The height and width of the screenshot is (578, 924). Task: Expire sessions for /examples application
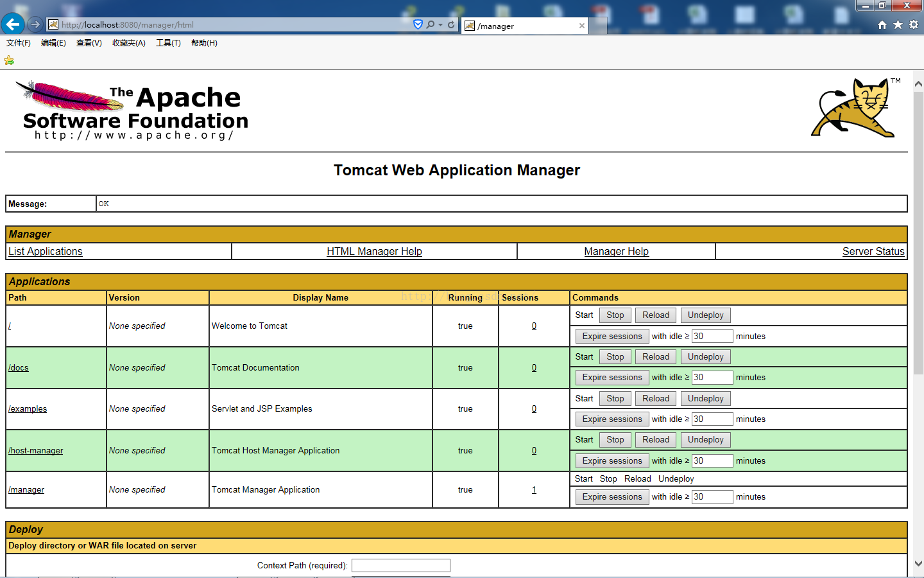(612, 419)
